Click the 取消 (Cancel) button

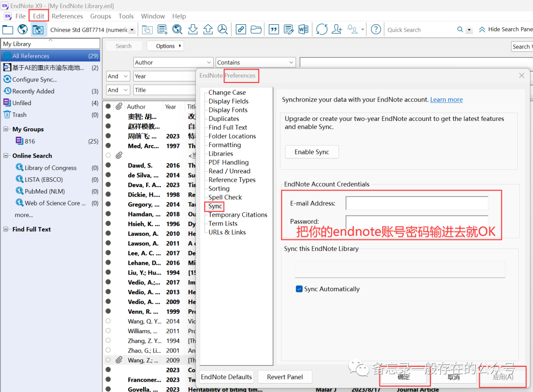454,377
